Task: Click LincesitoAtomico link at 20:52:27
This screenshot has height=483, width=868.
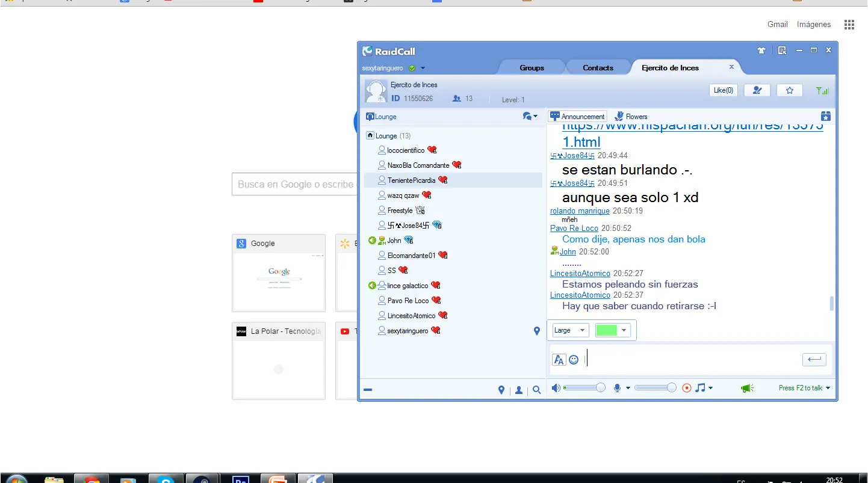Action: (x=580, y=274)
